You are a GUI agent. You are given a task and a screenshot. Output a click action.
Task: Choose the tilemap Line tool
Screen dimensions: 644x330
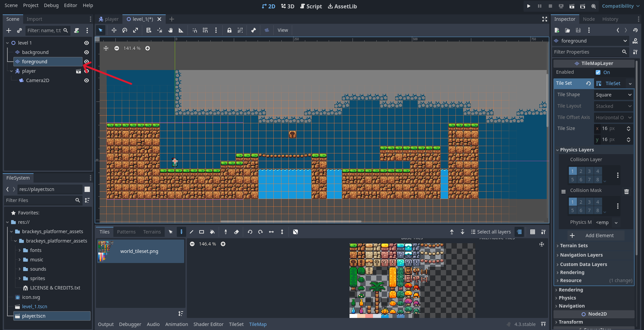pos(192,232)
